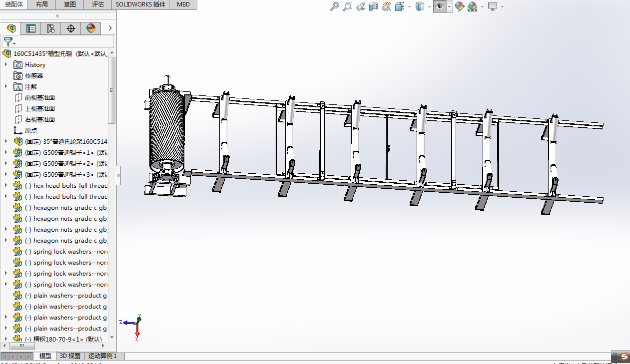The width and height of the screenshot is (630, 364).
Task: Click the Zoom to Fit icon
Action: (x=335, y=6)
